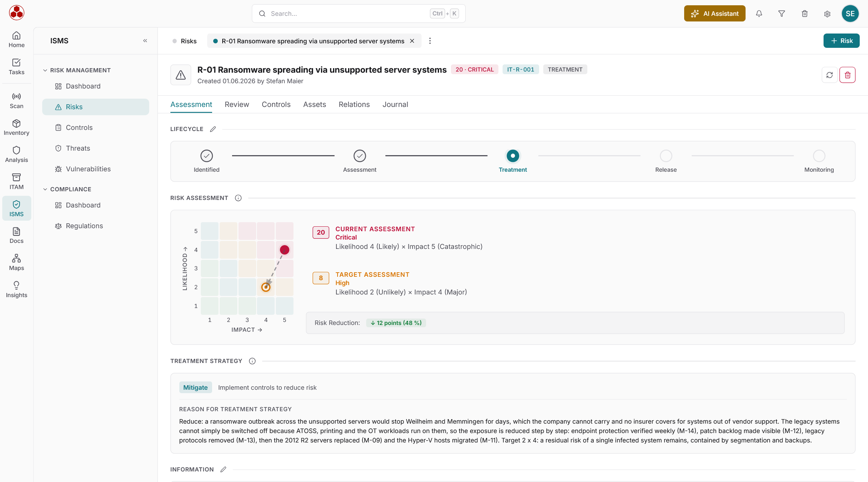Image resolution: width=868 pixels, height=482 pixels.
Task: Open the AI Assistant
Action: pyautogui.click(x=715, y=14)
